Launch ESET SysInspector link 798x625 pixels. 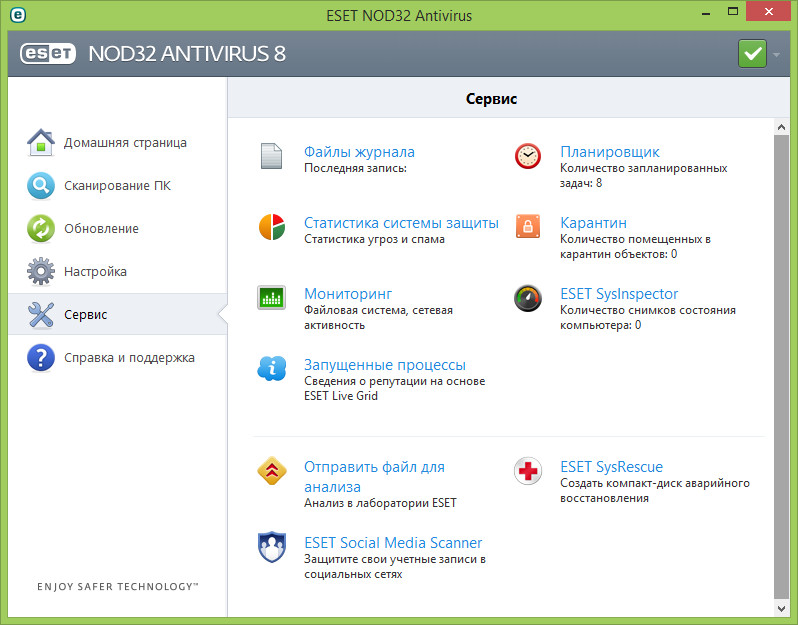619,294
